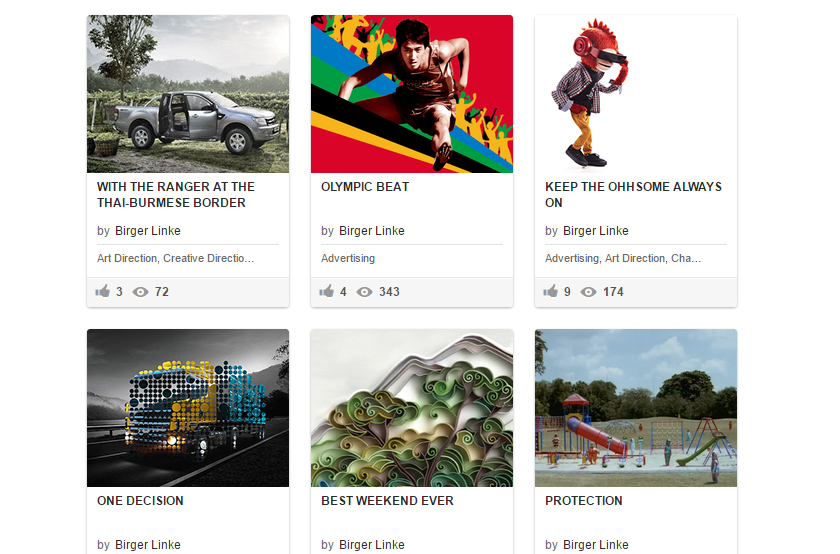
Task: Click the views eye icon showing 72
Action: click(x=140, y=292)
